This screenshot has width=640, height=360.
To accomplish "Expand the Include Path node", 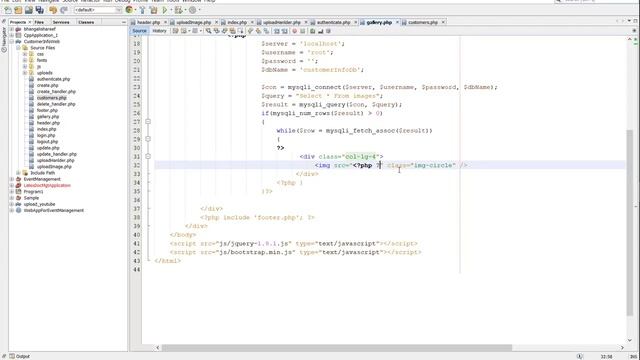I will pyautogui.click(x=18, y=173).
